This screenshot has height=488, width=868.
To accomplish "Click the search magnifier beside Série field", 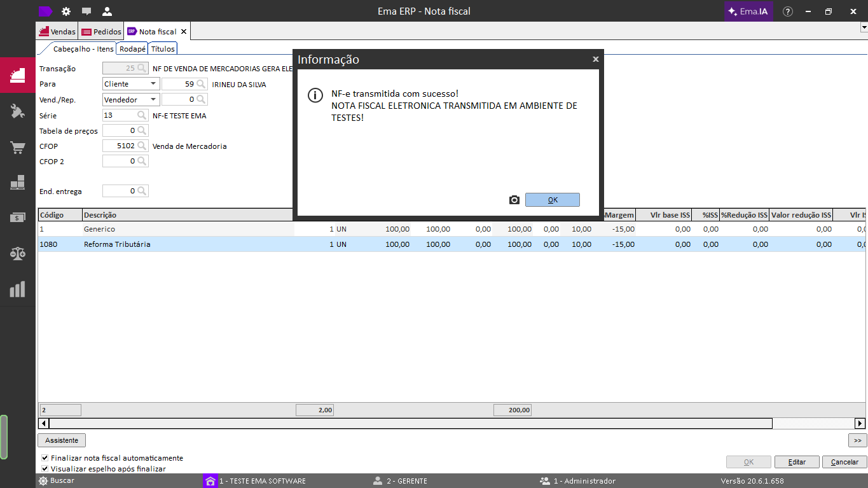I will [142, 115].
